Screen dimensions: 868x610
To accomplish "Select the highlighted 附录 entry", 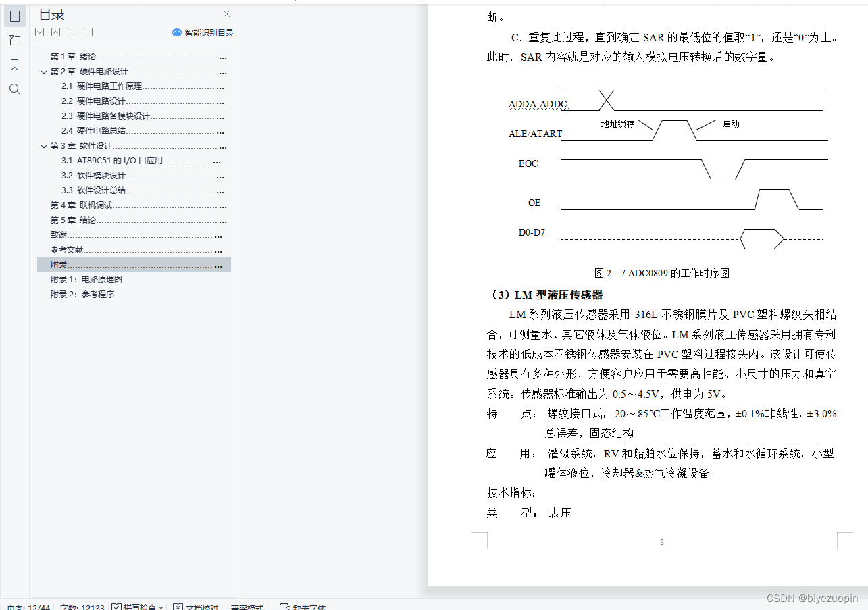I will (x=134, y=265).
